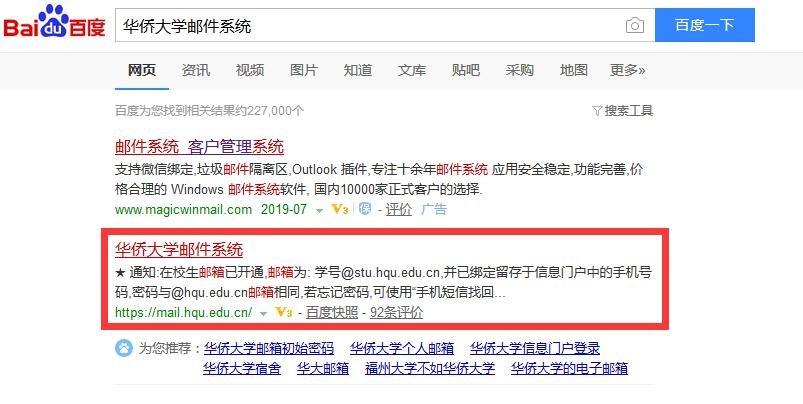Switch to the 资讯 tab
The image size is (803, 404).
pos(196,70)
